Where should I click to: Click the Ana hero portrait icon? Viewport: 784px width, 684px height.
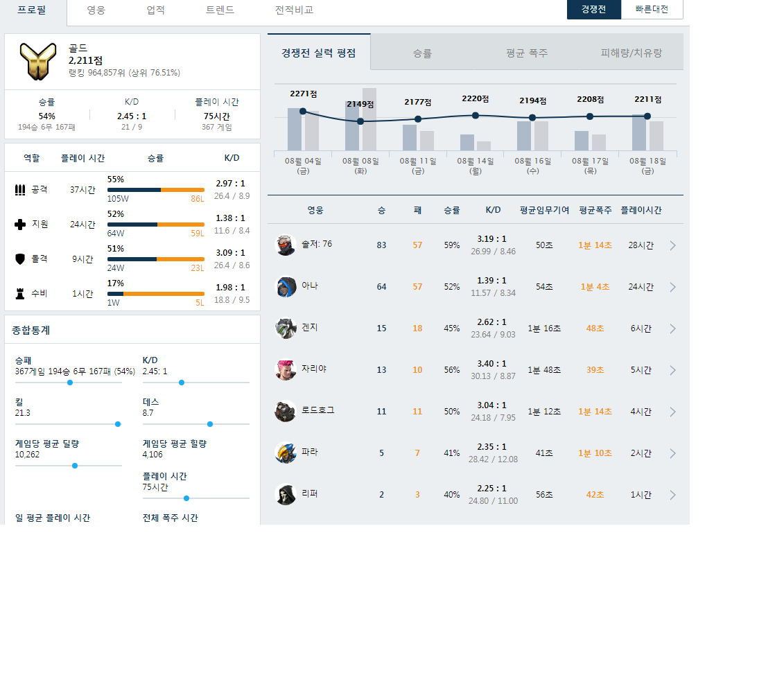(286, 287)
